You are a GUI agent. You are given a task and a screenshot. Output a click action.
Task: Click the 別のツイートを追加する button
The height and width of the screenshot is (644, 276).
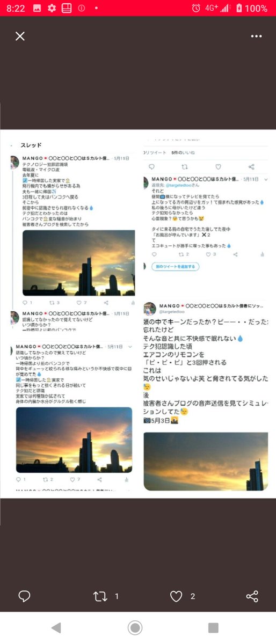click(x=175, y=266)
